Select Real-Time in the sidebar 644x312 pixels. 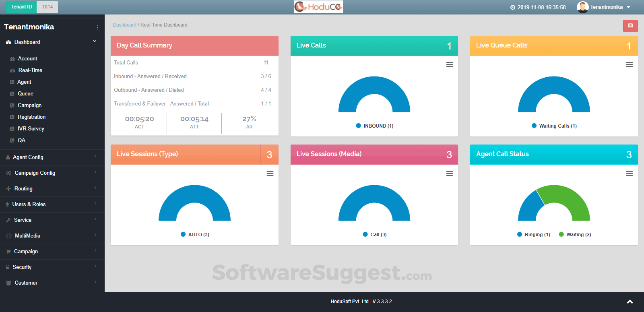coord(30,70)
